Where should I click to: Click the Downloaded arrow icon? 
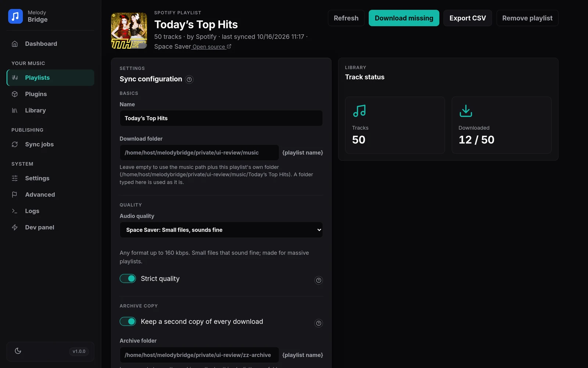pos(466,111)
